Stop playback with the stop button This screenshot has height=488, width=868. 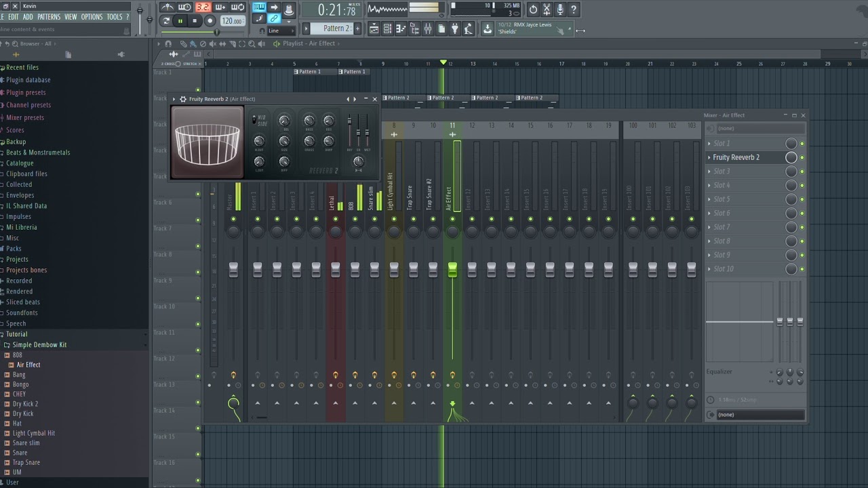[194, 21]
